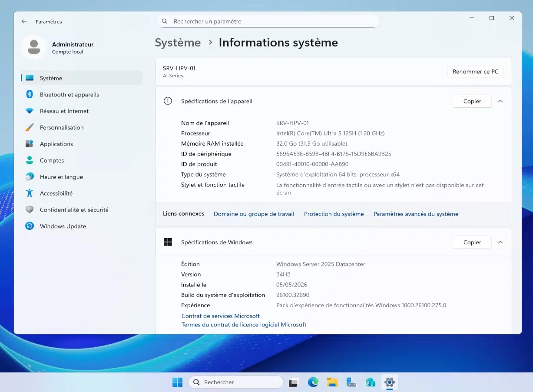Click the OS build value 26100.32690
The height and width of the screenshot is (392, 533).
[293, 295]
